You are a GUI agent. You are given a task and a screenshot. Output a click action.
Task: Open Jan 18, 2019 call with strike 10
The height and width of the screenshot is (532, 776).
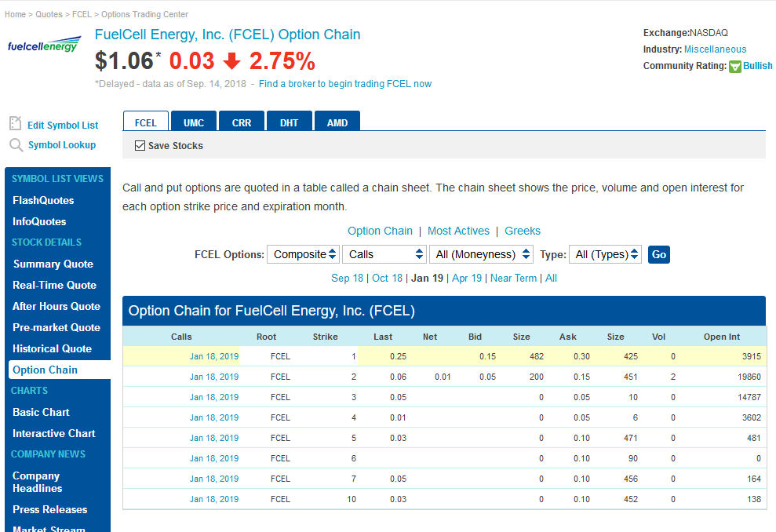pos(213,499)
